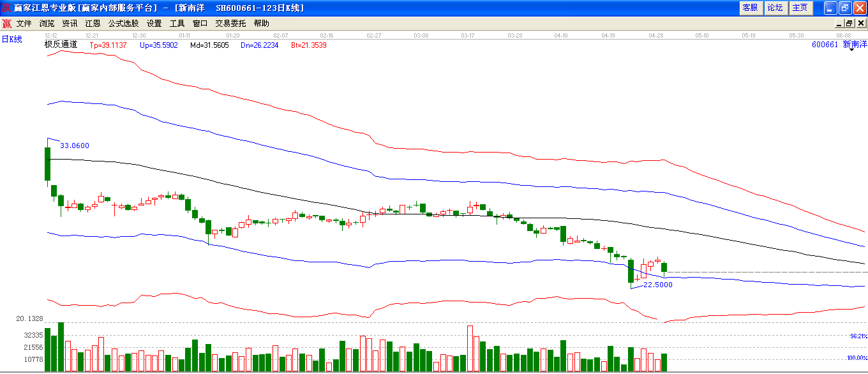Click the 03-17 date marker

(x=468, y=35)
